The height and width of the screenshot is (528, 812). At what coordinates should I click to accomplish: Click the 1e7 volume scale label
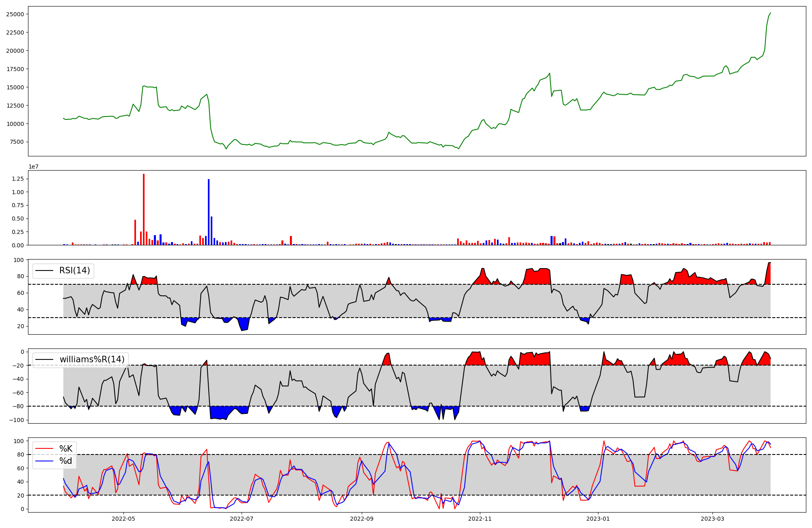(x=33, y=167)
